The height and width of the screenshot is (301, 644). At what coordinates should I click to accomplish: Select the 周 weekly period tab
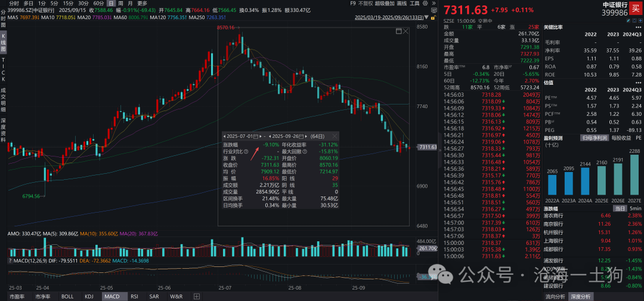click(x=120, y=3)
